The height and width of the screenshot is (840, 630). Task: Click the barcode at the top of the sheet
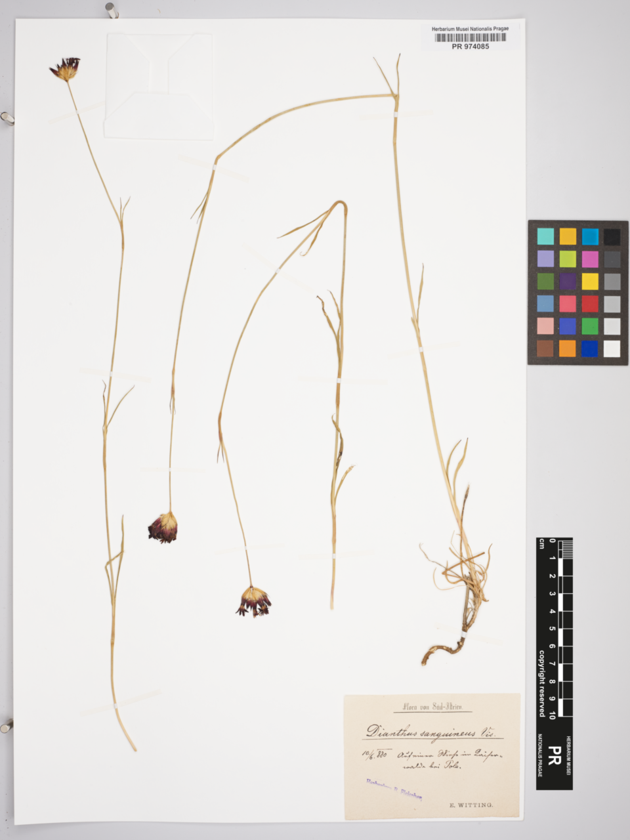click(471, 37)
